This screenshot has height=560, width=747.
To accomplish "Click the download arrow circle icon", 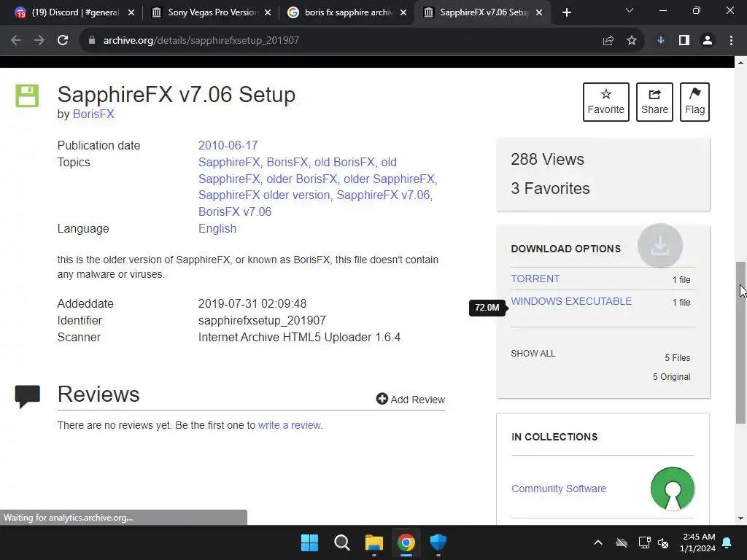I will (x=659, y=246).
